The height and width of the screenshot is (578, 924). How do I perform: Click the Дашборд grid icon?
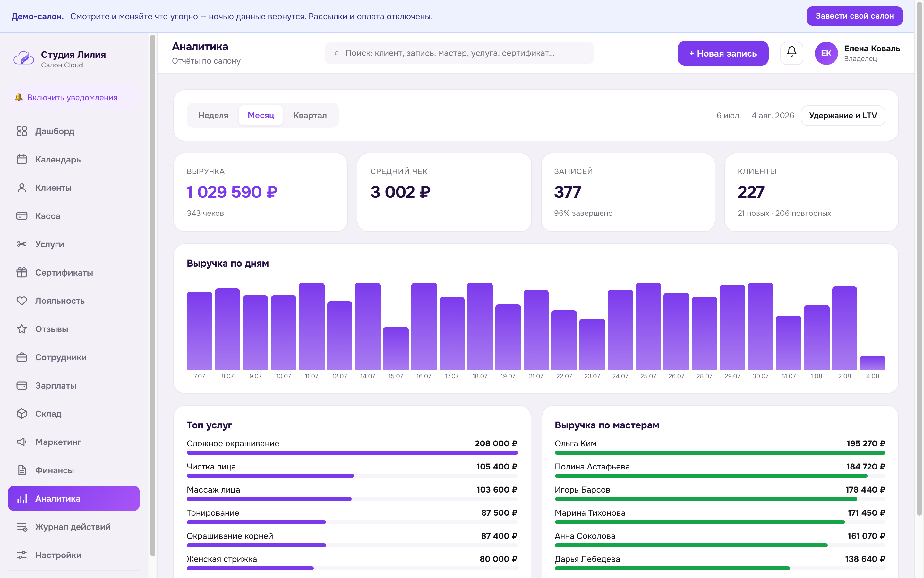click(22, 131)
